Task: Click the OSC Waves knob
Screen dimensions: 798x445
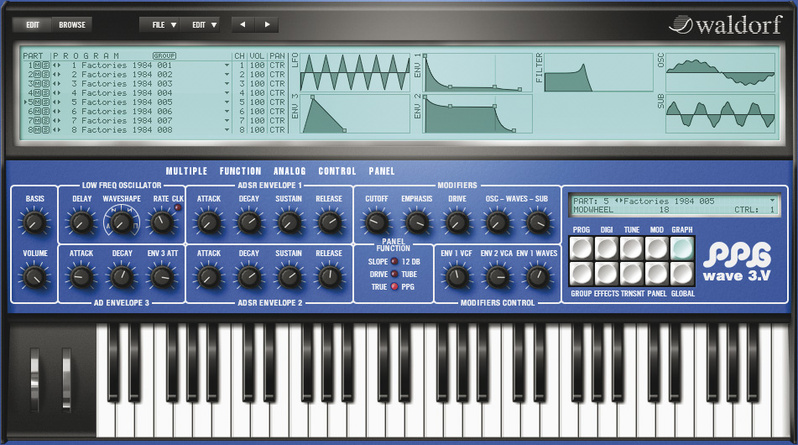Action: [x=497, y=222]
